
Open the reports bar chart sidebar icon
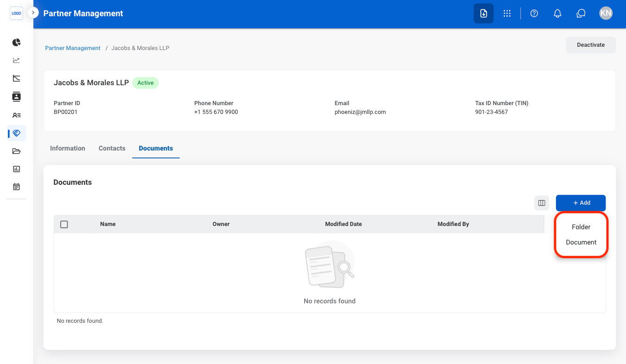17,169
